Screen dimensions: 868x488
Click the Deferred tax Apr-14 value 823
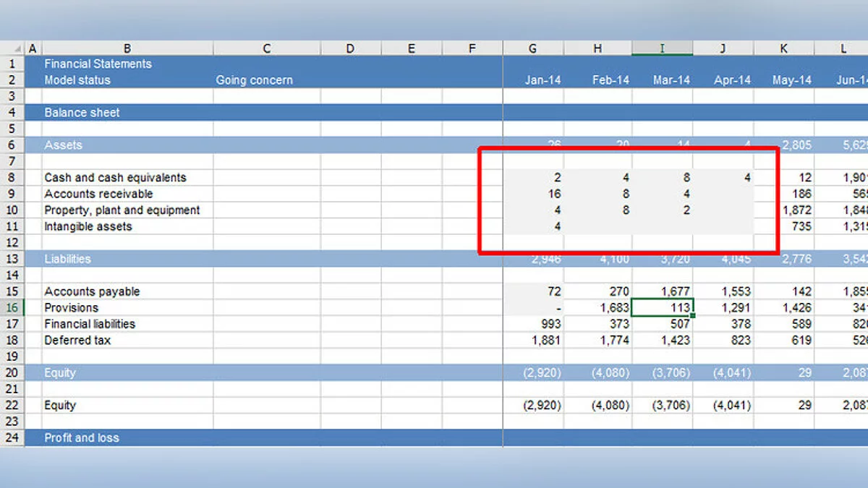pyautogui.click(x=723, y=340)
